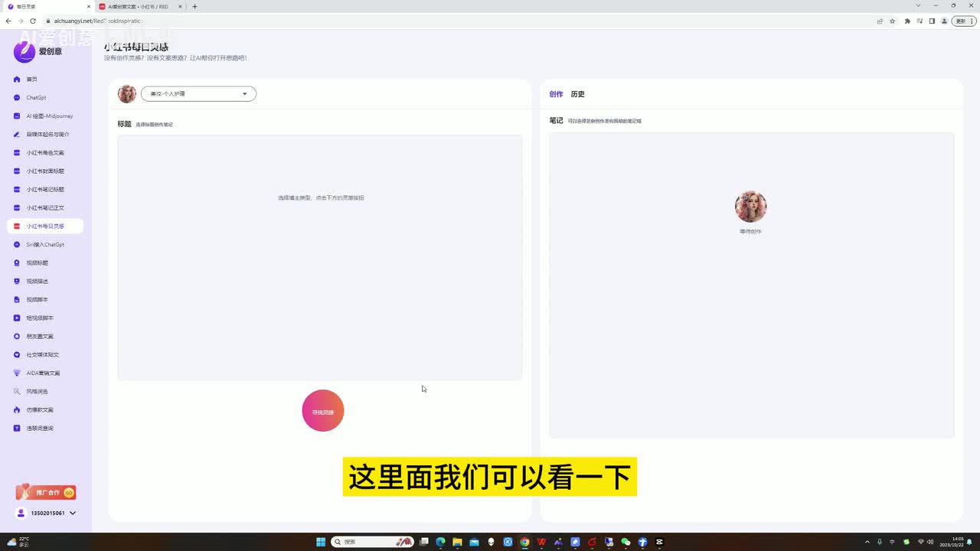The width and height of the screenshot is (980, 551).
Task: Select the 自媒体起名与简介 pencil icon
Action: (x=17, y=135)
